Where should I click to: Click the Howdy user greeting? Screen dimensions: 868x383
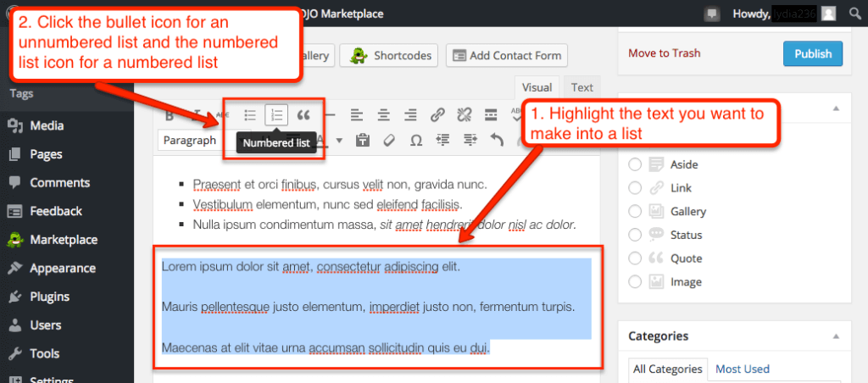(774, 14)
